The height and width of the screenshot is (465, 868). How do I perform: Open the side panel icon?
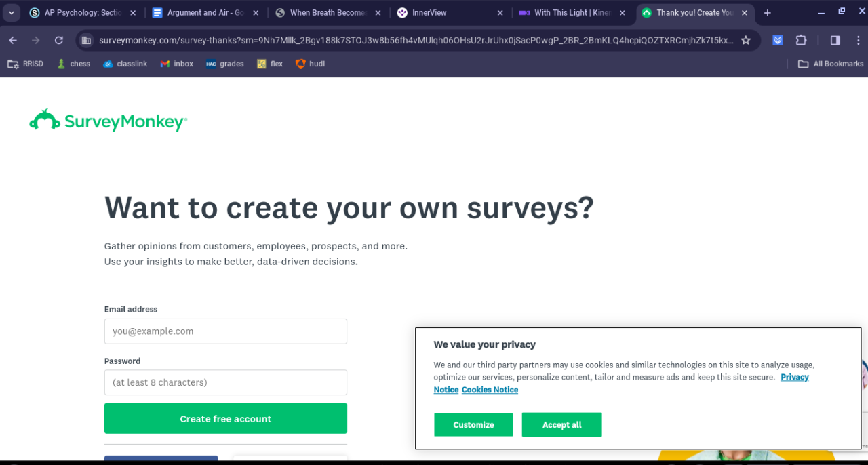(835, 41)
